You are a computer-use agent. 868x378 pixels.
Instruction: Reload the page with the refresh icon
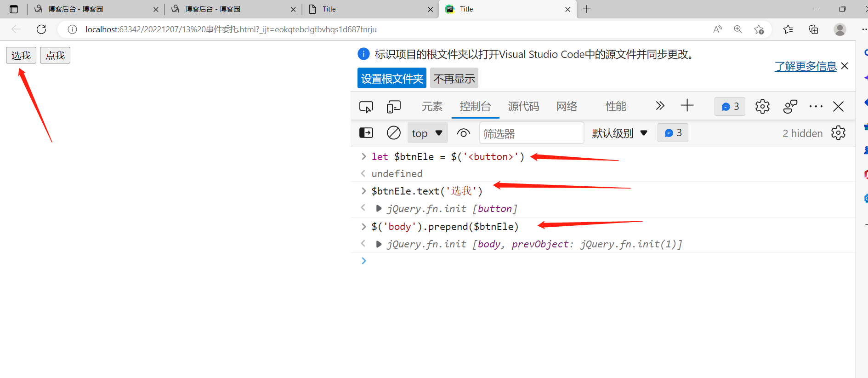coord(41,29)
